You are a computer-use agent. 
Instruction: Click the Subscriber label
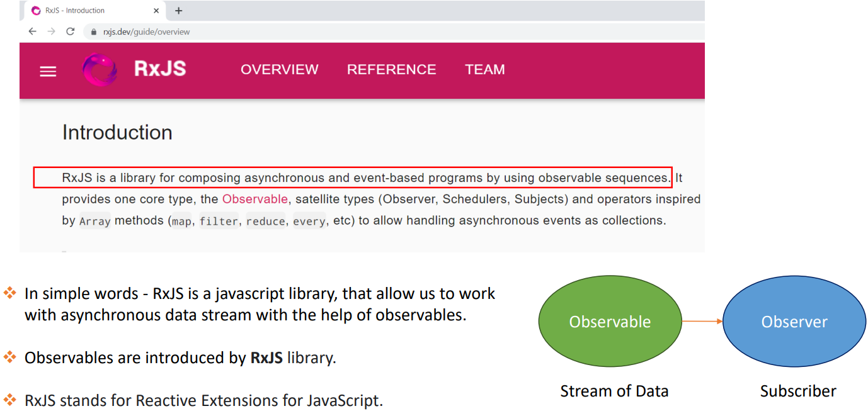tap(798, 391)
